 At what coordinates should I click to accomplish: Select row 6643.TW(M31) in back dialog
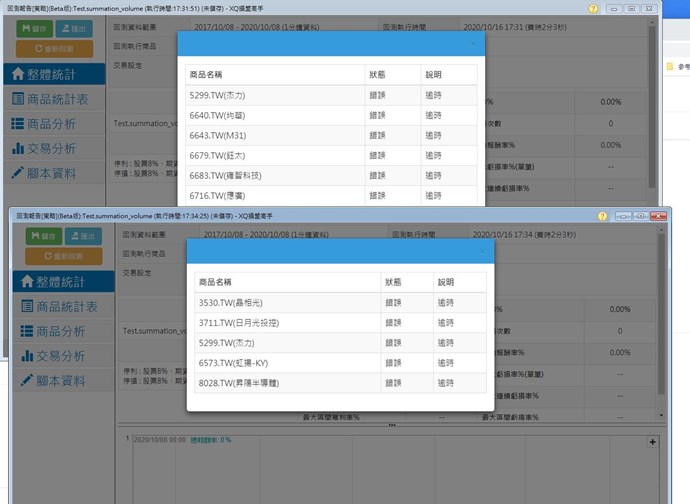pos(331,136)
